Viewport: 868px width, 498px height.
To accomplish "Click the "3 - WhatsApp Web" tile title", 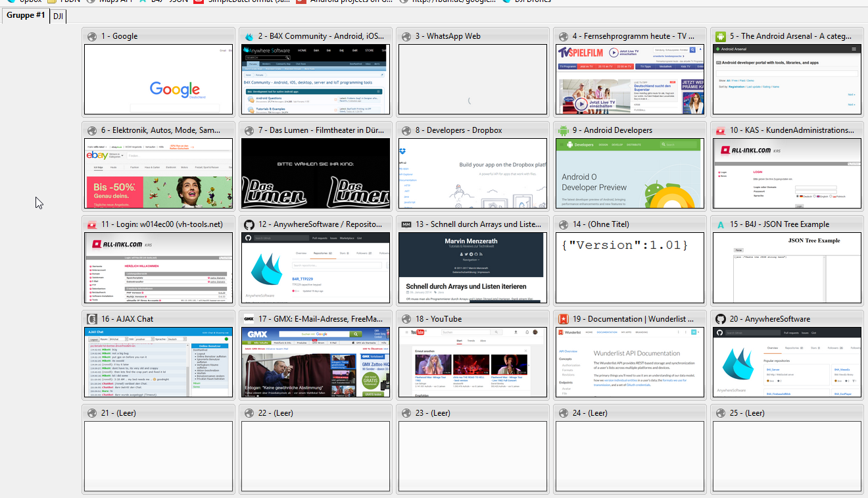I will coord(454,37).
